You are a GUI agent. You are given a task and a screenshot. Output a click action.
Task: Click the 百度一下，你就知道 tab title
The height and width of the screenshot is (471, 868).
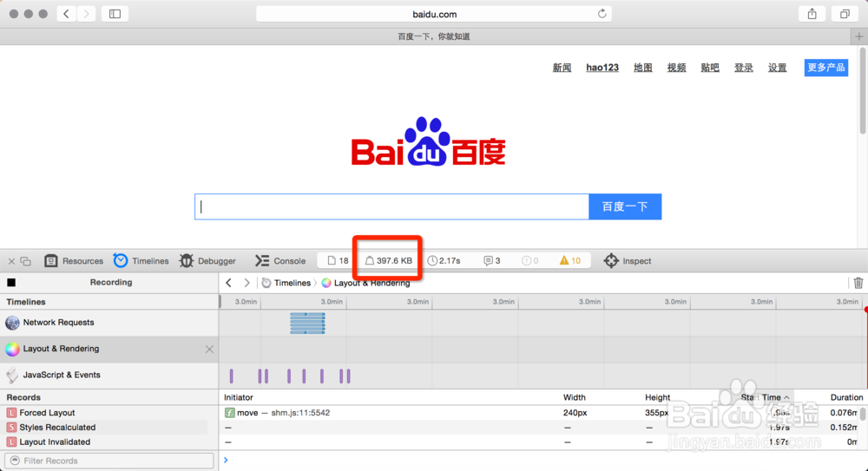click(434, 36)
